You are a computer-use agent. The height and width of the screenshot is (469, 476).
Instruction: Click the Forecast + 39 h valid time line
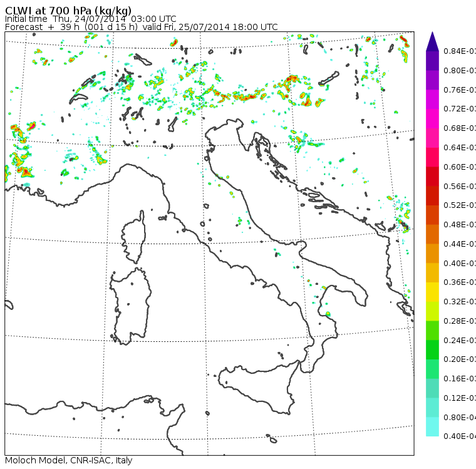(141, 27)
